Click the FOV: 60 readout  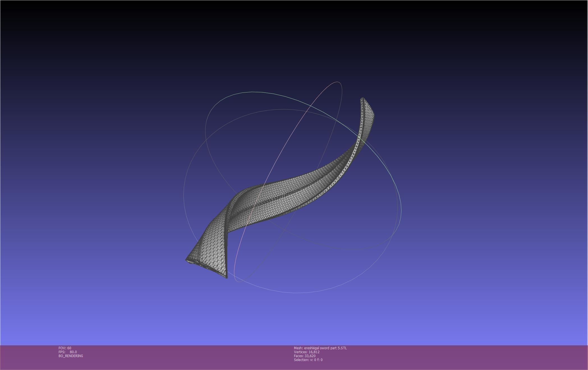tap(65, 348)
